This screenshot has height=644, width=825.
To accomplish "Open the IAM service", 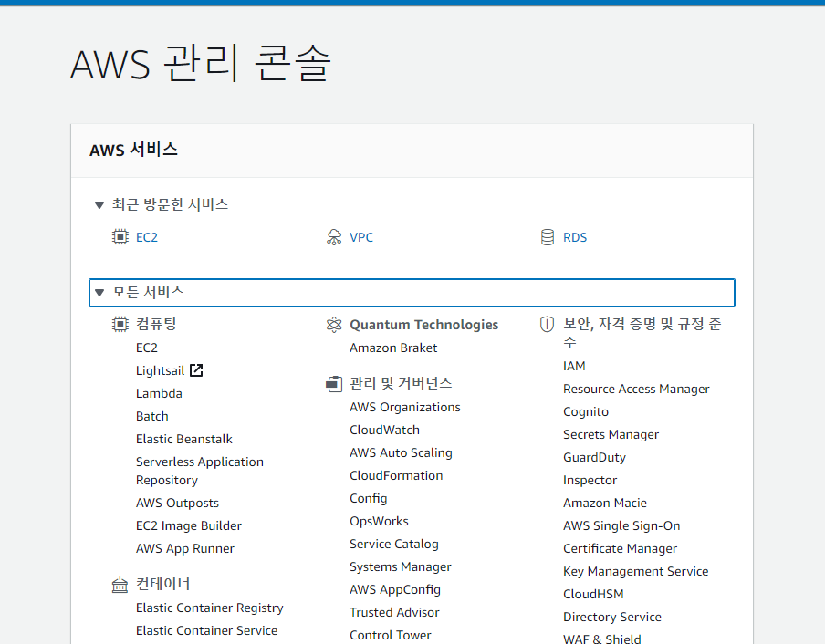I will pos(574,366).
